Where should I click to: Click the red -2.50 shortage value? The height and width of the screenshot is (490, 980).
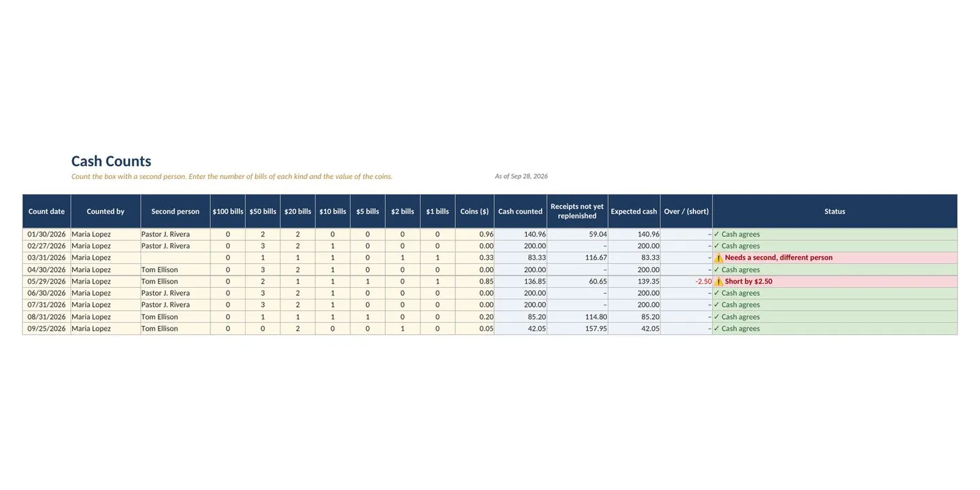(x=704, y=281)
